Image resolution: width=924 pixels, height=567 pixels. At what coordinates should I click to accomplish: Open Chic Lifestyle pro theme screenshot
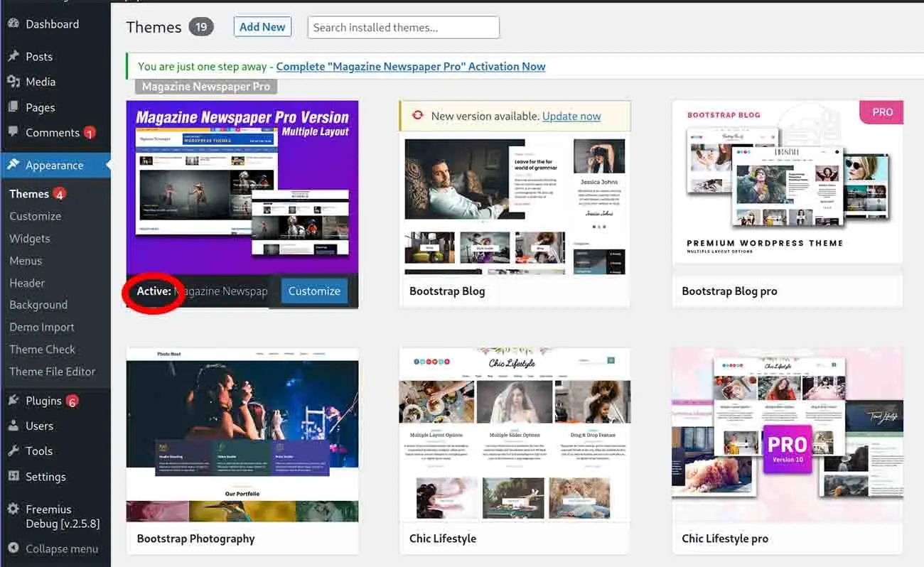788,435
